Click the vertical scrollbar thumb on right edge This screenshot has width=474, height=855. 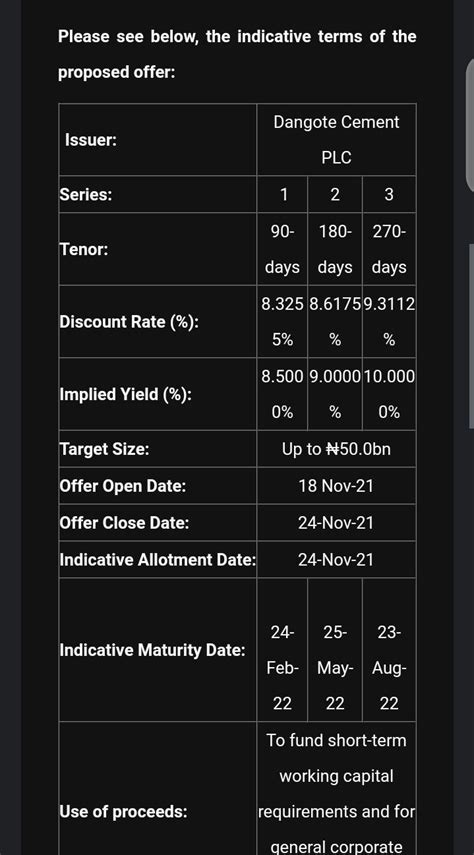tap(470, 125)
